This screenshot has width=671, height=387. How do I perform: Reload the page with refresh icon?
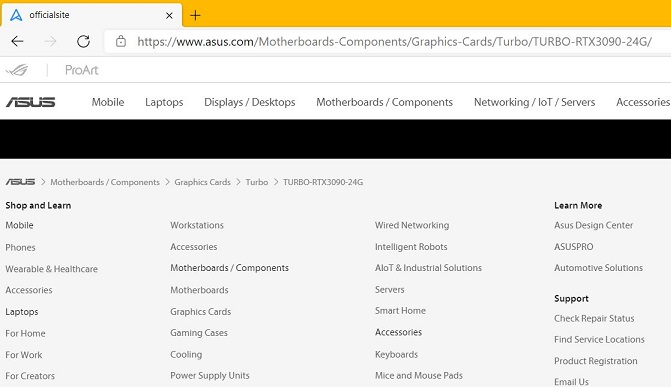click(83, 42)
